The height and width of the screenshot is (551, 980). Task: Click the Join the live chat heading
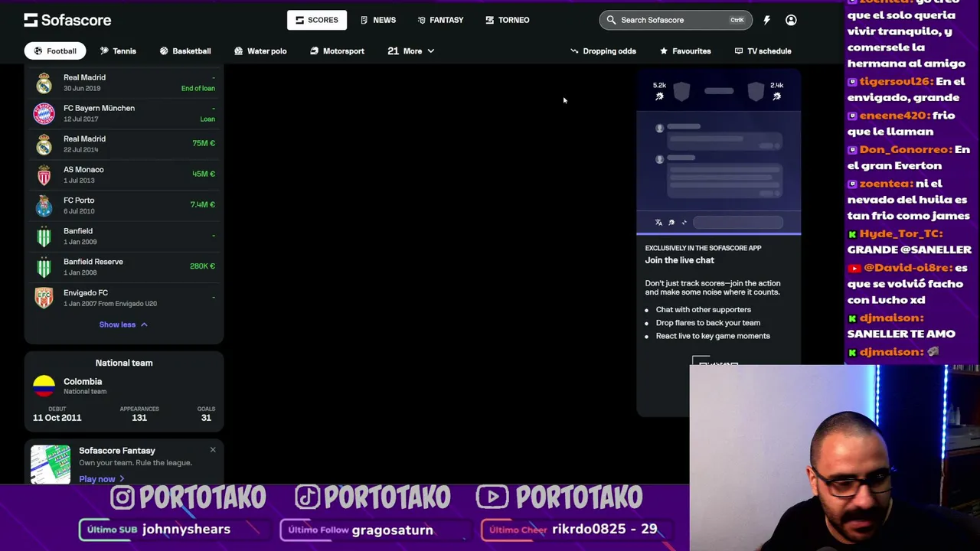[x=679, y=260]
